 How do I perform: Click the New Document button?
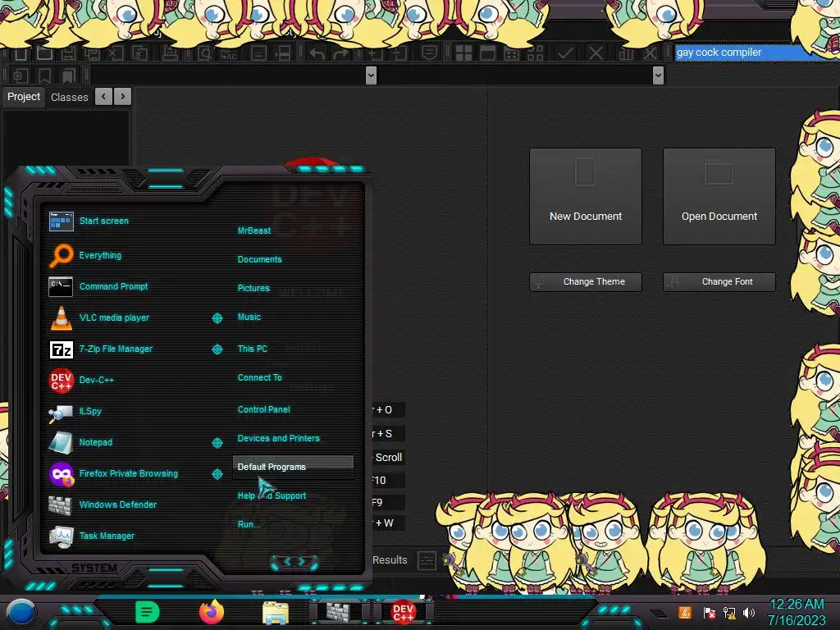(586, 197)
